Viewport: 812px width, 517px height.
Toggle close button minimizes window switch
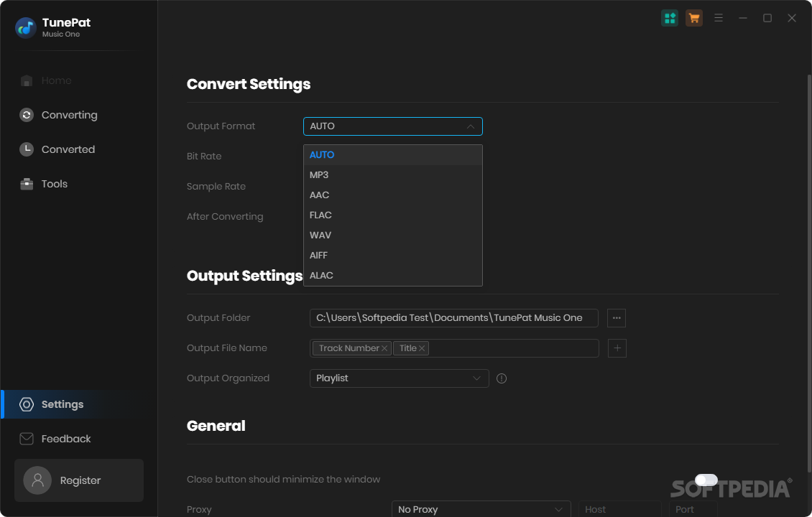pos(706,480)
